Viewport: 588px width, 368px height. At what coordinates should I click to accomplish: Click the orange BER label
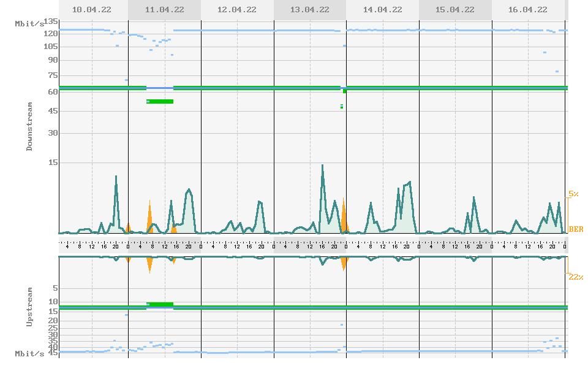[x=576, y=229]
